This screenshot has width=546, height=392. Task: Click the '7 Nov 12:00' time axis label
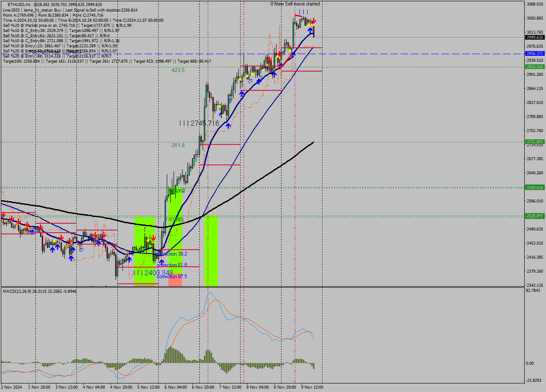(230, 387)
